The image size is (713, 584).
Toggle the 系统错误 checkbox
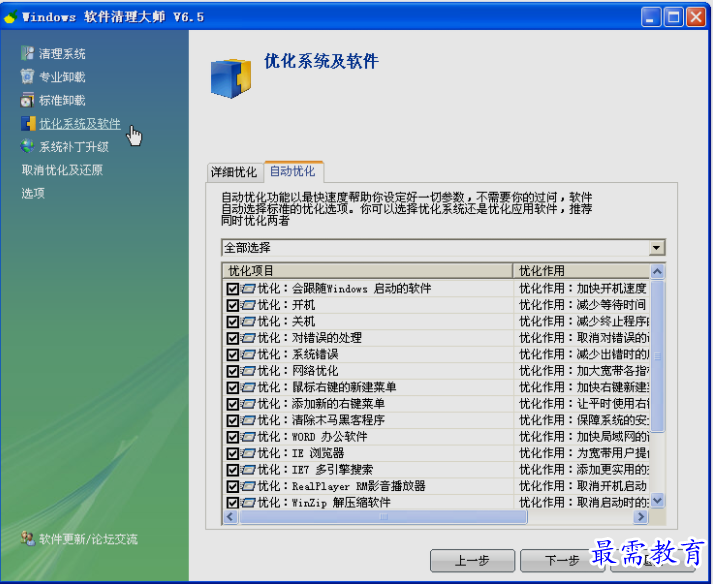pyautogui.click(x=232, y=354)
